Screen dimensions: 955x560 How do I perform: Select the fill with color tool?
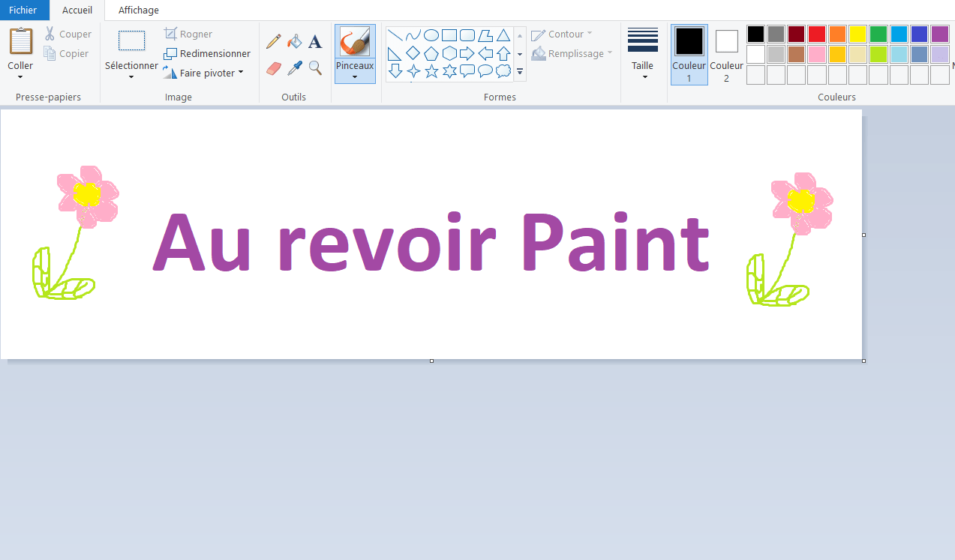pos(294,40)
